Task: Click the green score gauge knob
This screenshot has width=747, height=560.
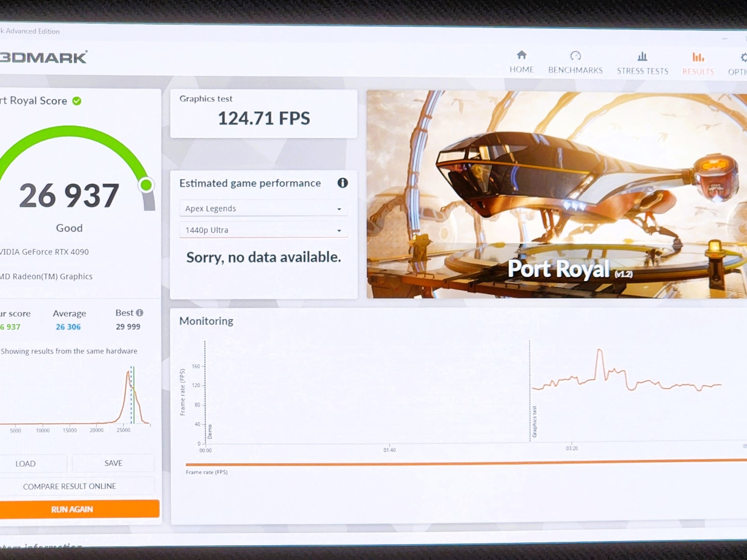Action: [146, 185]
